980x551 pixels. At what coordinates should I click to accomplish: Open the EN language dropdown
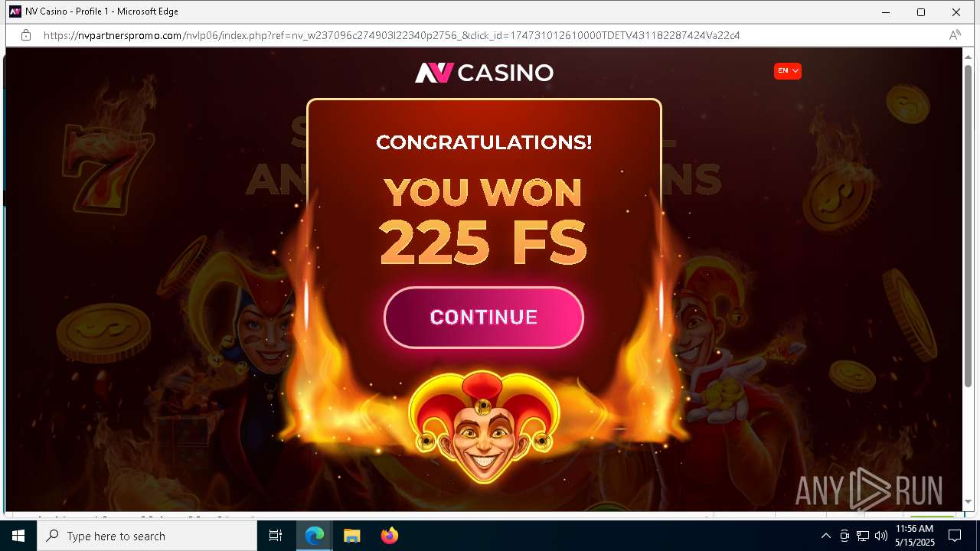pos(787,71)
